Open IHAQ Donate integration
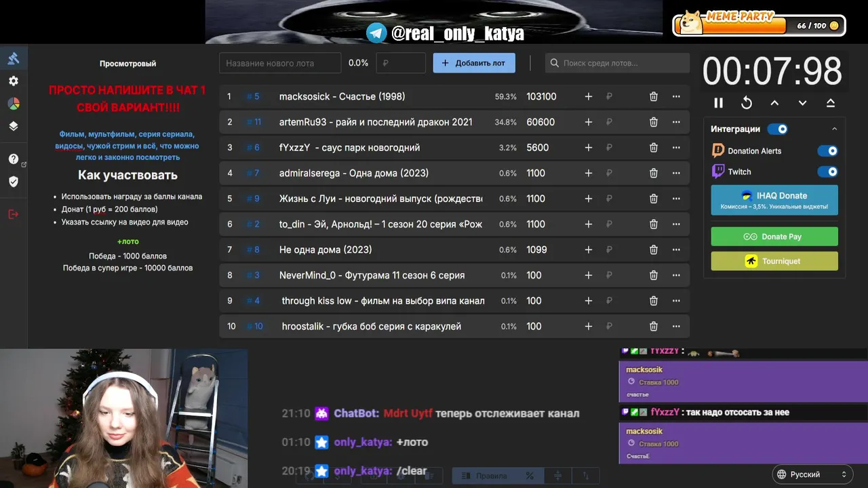The image size is (868, 488). (x=774, y=200)
